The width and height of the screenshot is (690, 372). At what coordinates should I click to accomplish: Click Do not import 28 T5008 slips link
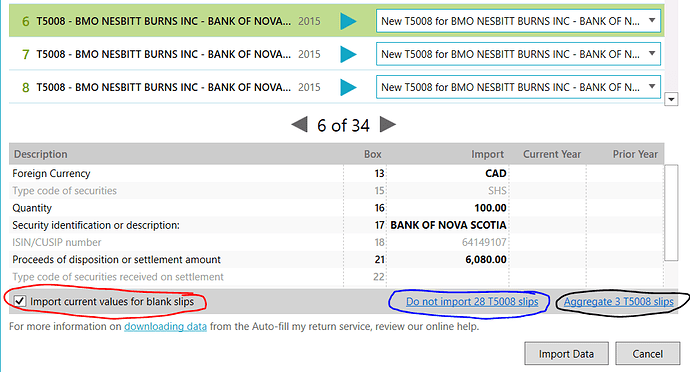472,302
